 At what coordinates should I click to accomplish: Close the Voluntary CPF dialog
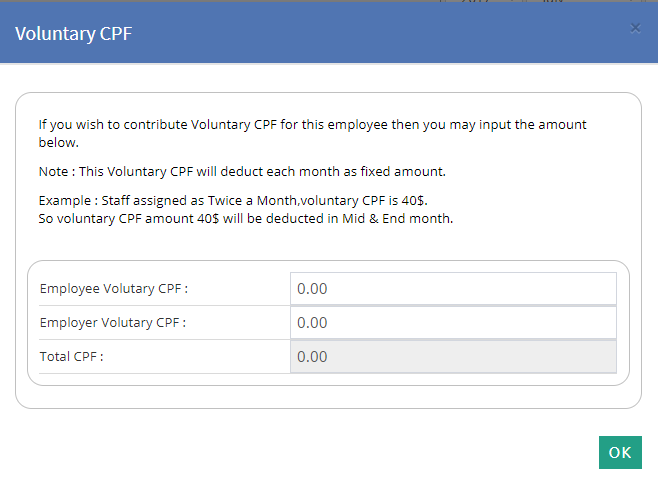point(635,28)
